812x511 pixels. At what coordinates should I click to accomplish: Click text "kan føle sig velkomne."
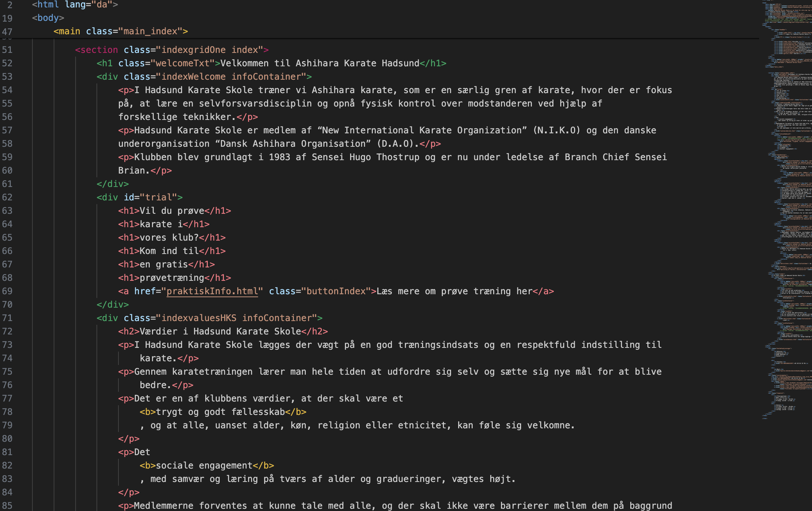point(516,425)
